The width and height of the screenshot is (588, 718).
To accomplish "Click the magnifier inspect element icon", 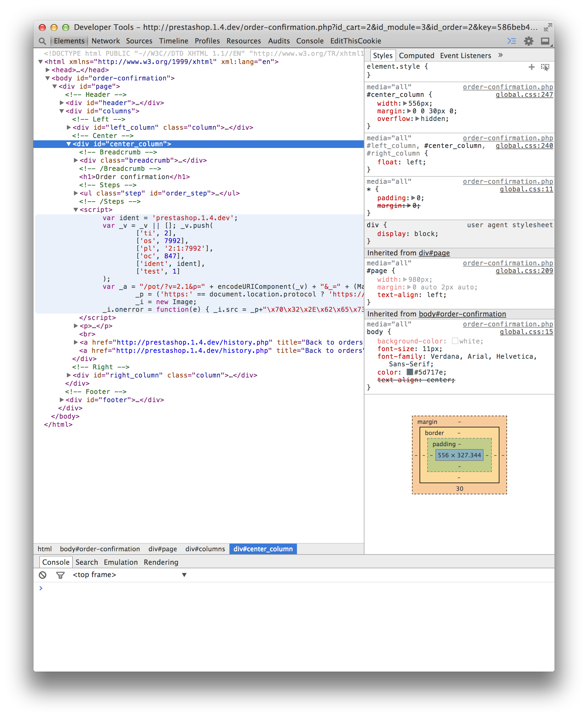I will coord(42,41).
